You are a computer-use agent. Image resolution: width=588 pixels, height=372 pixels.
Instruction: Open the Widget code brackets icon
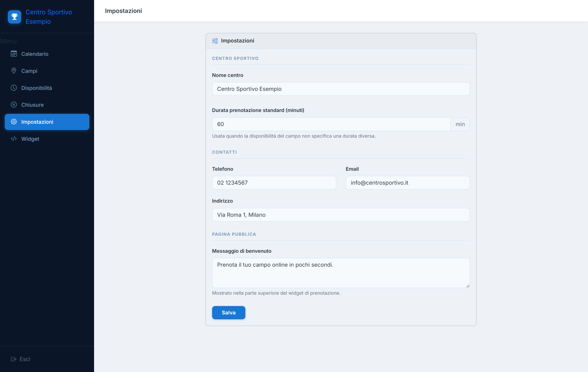[14, 139]
